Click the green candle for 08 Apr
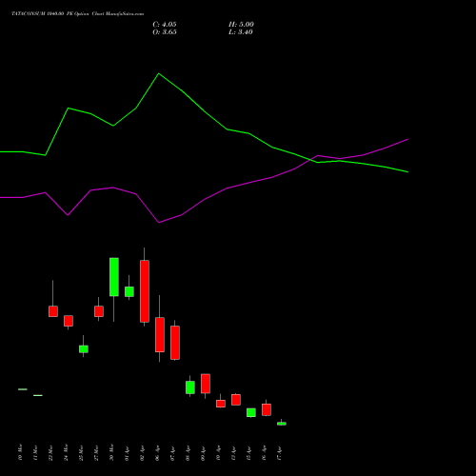Screen dimensions: 476x476 [190, 387]
